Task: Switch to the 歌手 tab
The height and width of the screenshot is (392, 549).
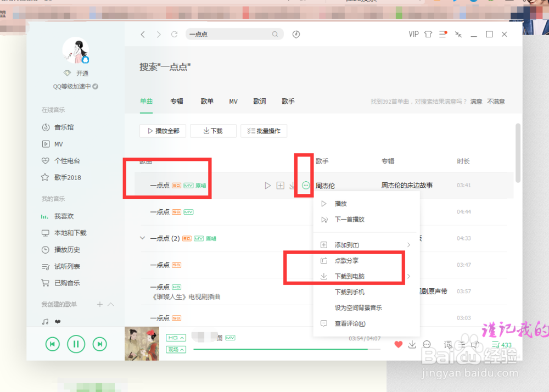Action: [288, 101]
